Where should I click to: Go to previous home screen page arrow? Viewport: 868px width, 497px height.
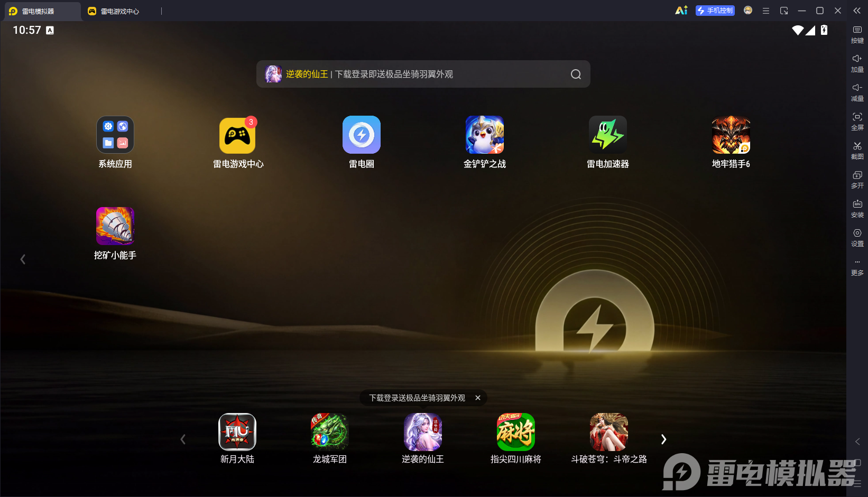23,259
